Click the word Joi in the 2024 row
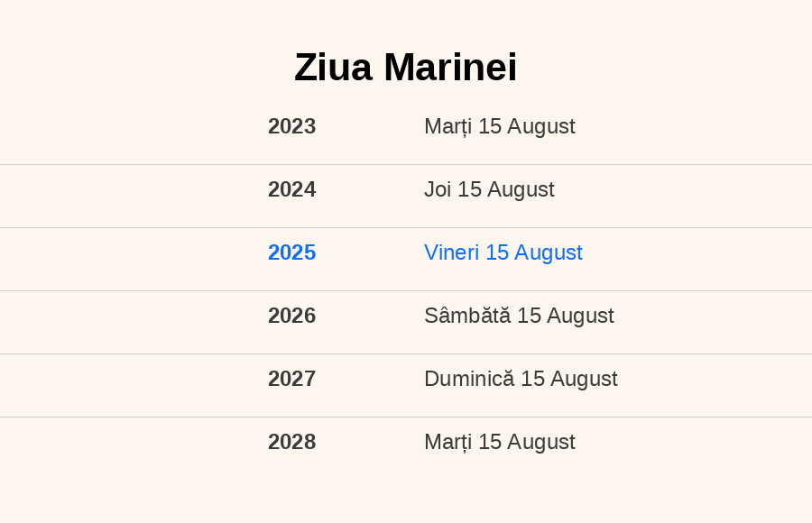 [438, 189]
